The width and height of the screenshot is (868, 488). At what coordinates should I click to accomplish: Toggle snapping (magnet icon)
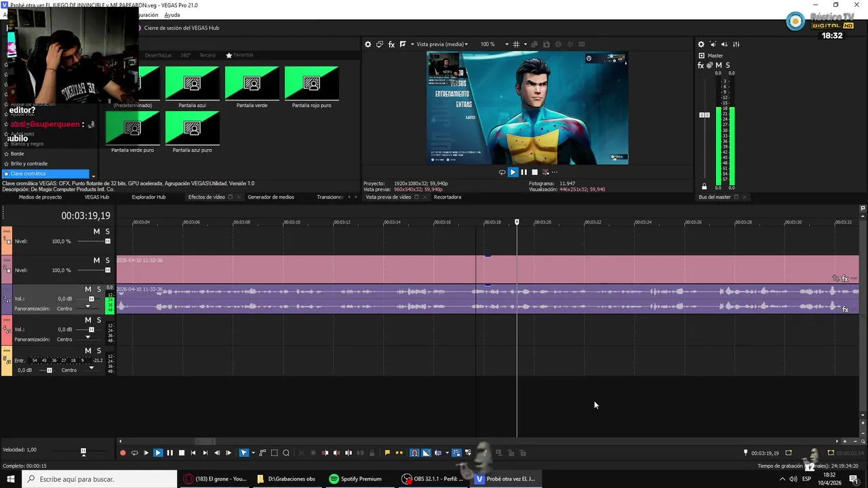click(414, 453)
